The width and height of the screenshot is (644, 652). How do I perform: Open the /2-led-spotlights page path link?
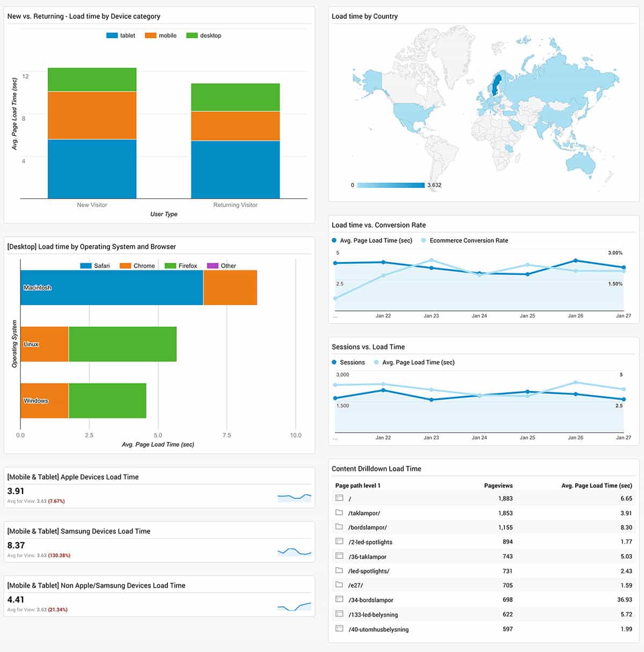(x=370, y=542)
